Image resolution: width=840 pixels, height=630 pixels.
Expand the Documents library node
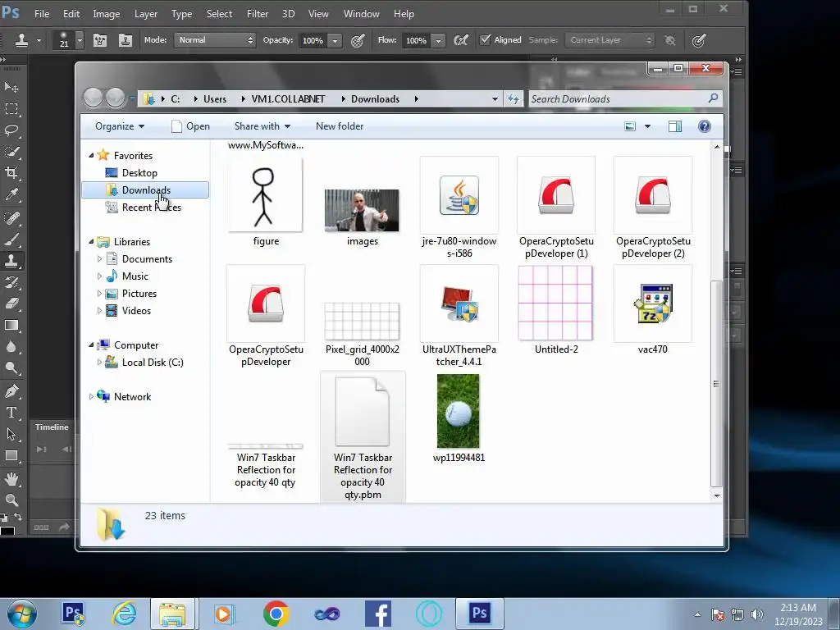99,258
